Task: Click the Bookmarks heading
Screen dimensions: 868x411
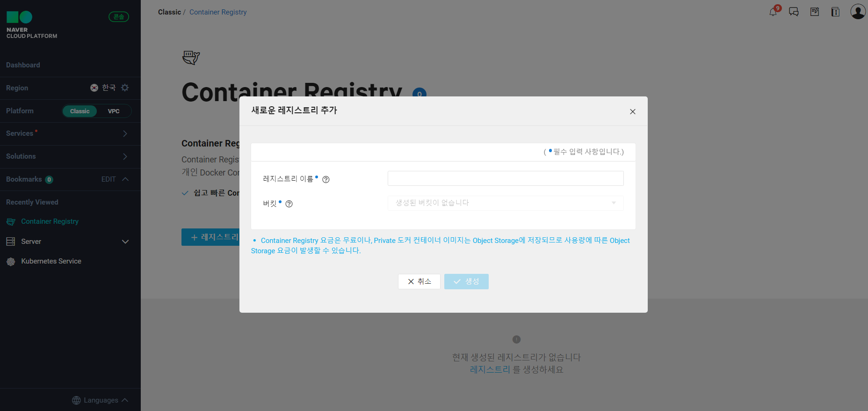Action: [24, 179]
